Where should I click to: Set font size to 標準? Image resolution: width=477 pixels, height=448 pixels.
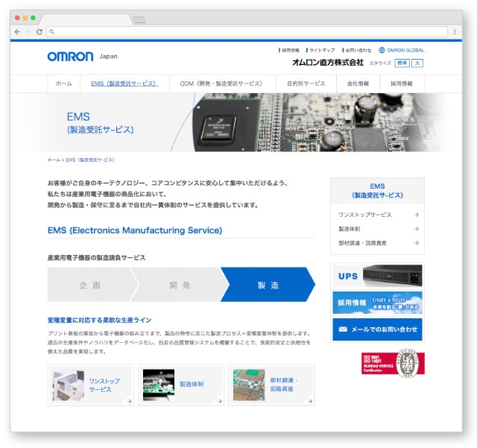pos(402,63)
